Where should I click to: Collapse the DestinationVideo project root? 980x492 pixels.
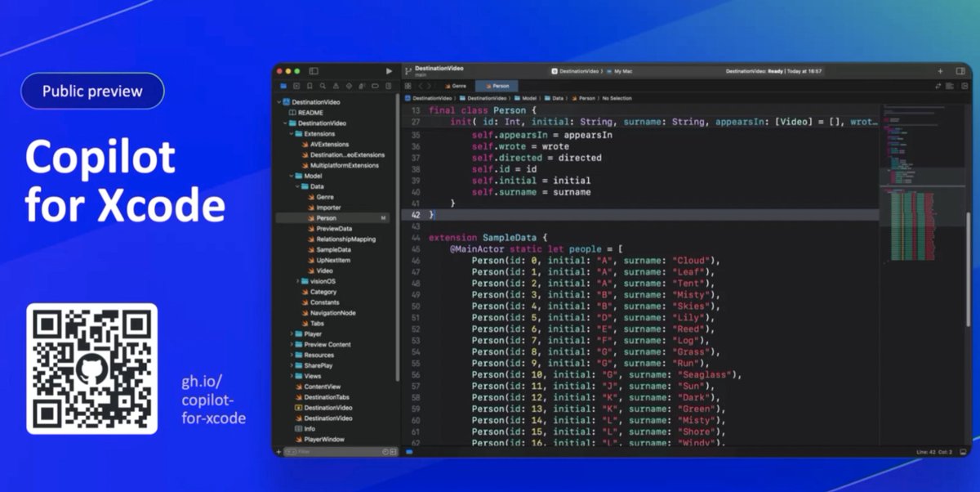(x=278, y=102)
